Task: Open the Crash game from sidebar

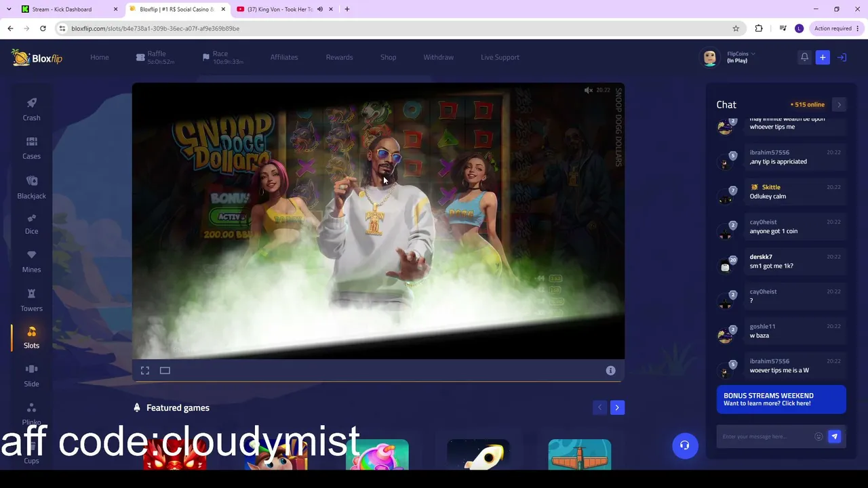Action: (x=31, y=109)
